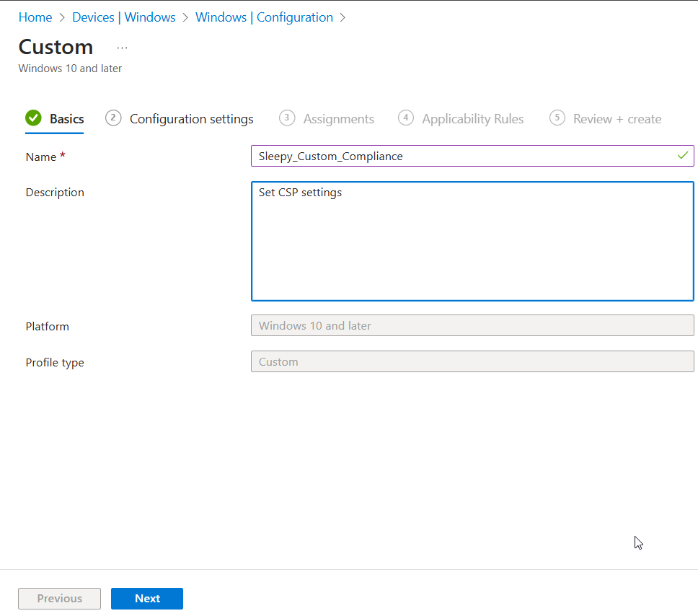
Task: Click the step 5 Review circle icon
Action: coord(557,118)
